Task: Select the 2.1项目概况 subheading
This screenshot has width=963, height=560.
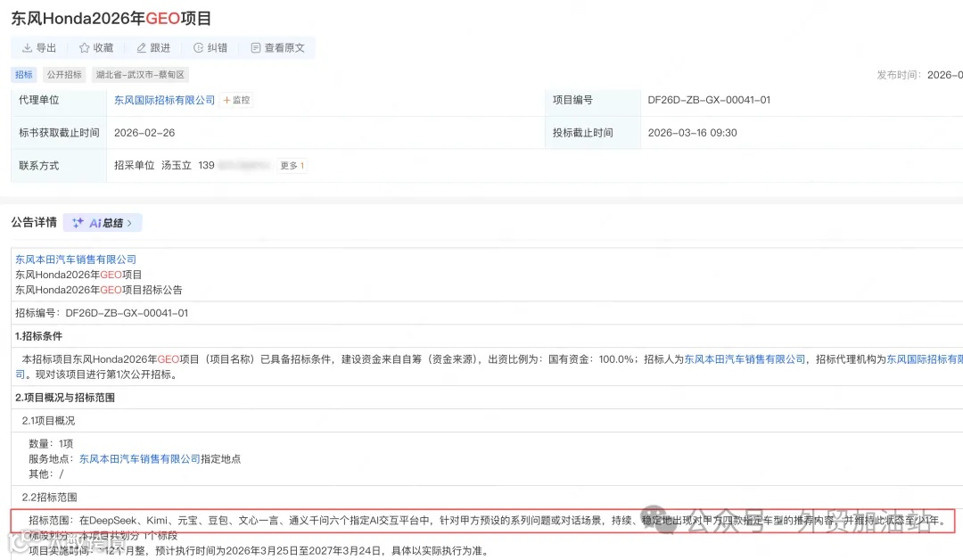Action: (x=48, y=421)
